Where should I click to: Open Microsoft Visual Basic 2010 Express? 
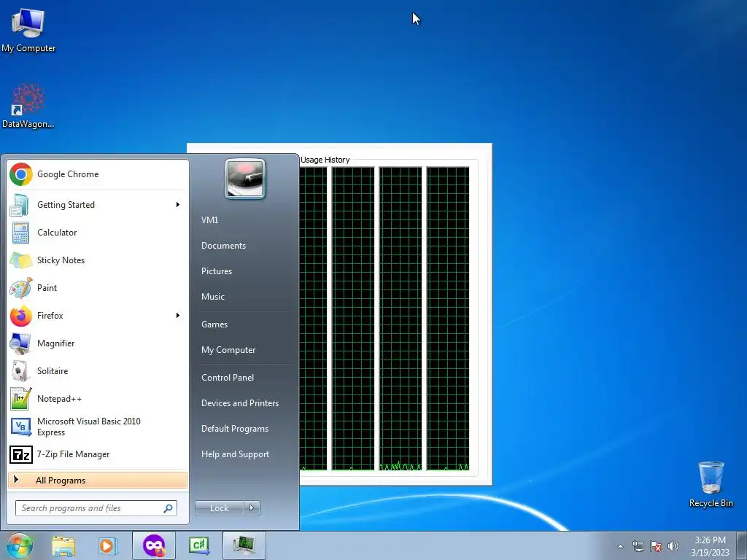pos(98,427)
